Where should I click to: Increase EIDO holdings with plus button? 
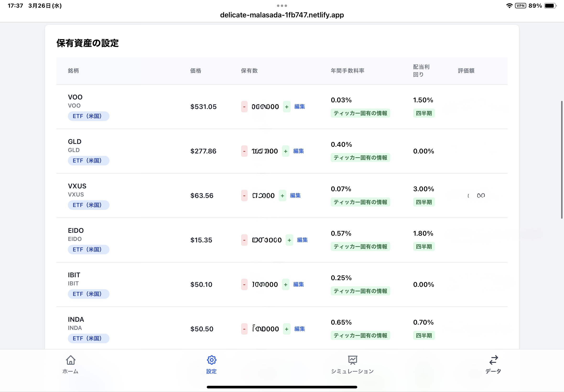point(289,240)
